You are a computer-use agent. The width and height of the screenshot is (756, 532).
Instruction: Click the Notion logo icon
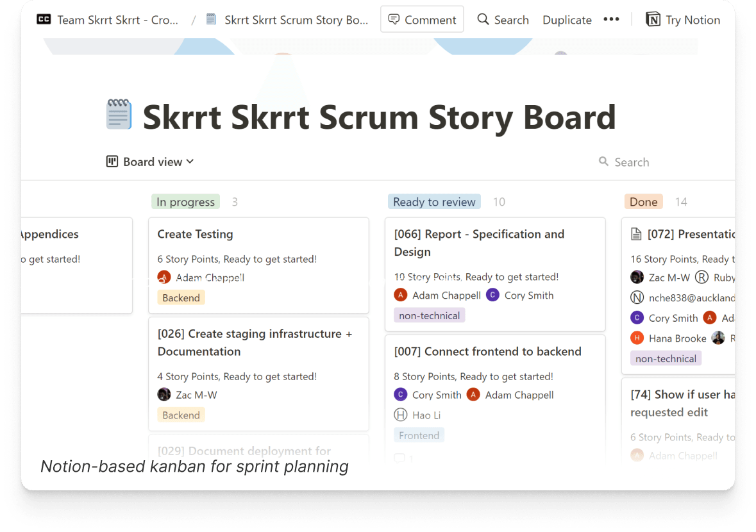653,20
